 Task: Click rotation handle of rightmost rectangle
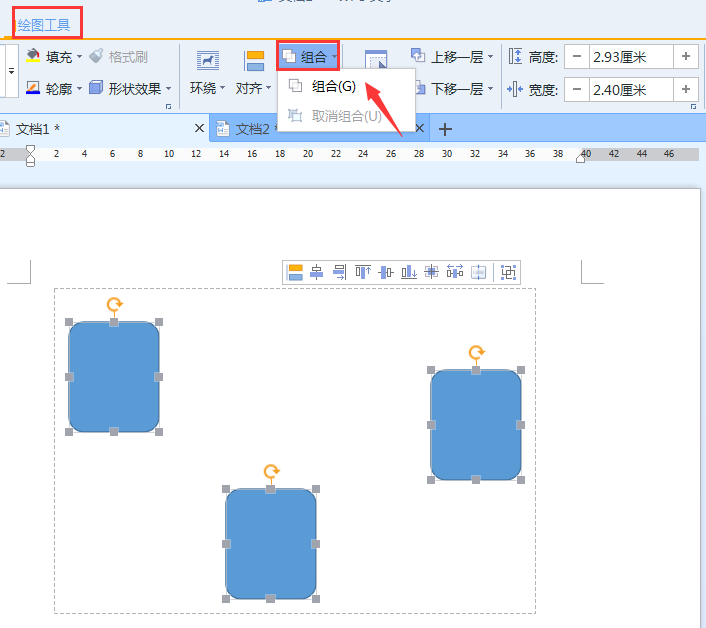476,352
